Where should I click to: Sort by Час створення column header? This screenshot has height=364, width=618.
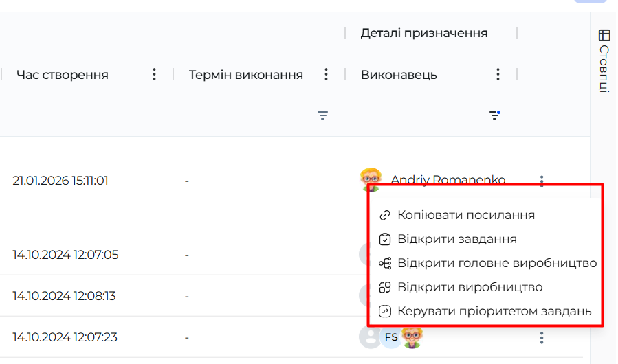63,75
